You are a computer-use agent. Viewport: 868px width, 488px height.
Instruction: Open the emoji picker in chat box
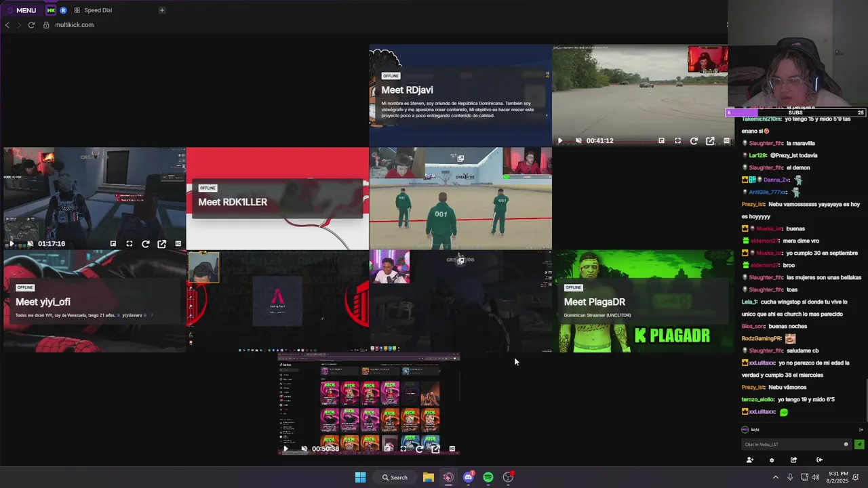[846, 445]
